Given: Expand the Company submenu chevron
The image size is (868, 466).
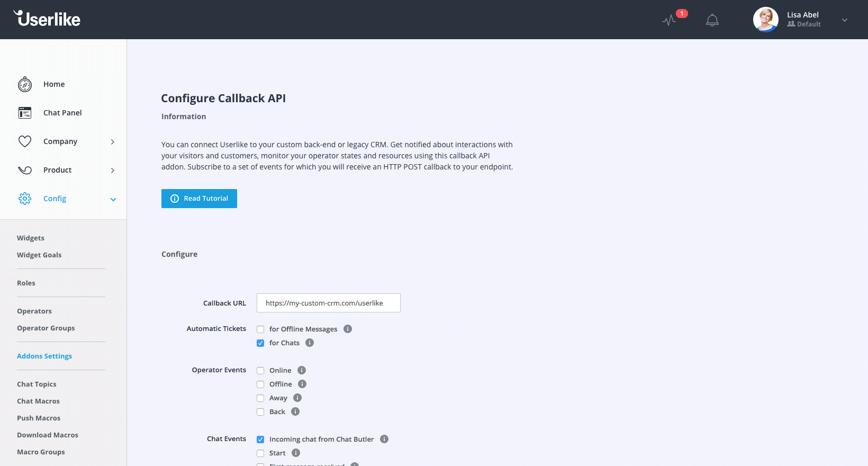Looking at the screenshot, I should 113,142.
